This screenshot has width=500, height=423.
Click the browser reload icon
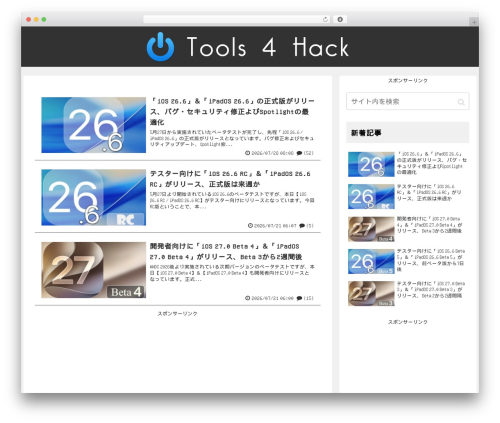click(325, 20)
